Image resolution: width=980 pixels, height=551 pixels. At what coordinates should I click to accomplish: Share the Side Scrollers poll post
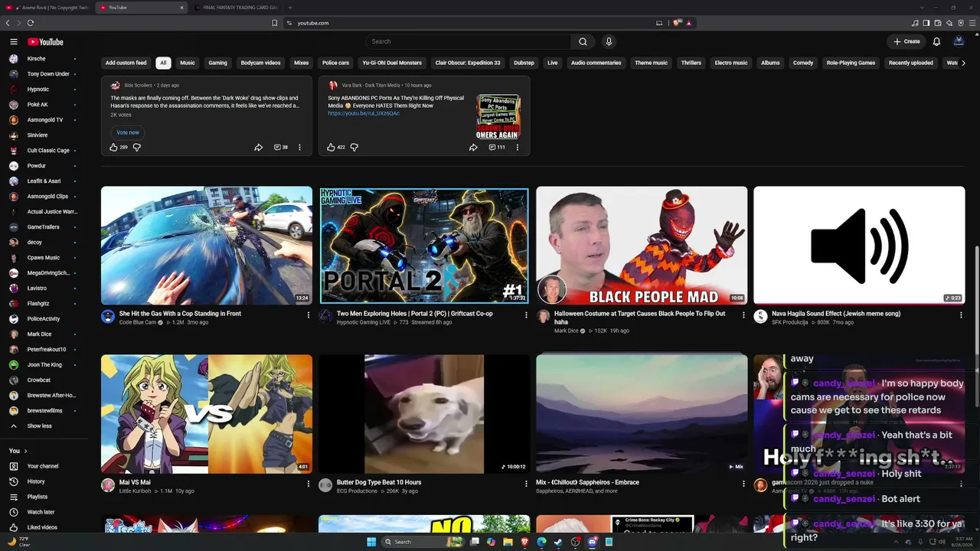coord(259,147)
